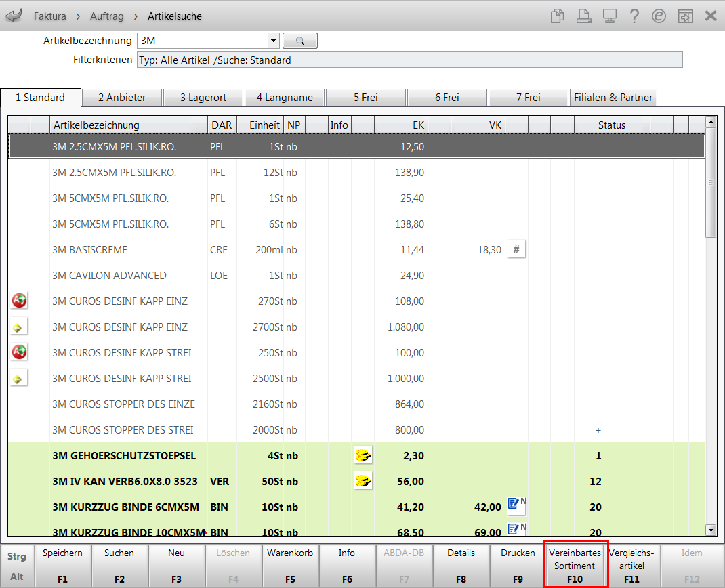
Task: Switch to the 1 Standard tab
Action: [x=40, y=98]
